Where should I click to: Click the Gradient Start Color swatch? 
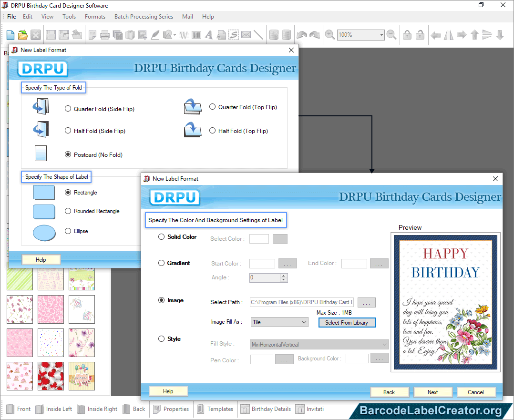262,264
